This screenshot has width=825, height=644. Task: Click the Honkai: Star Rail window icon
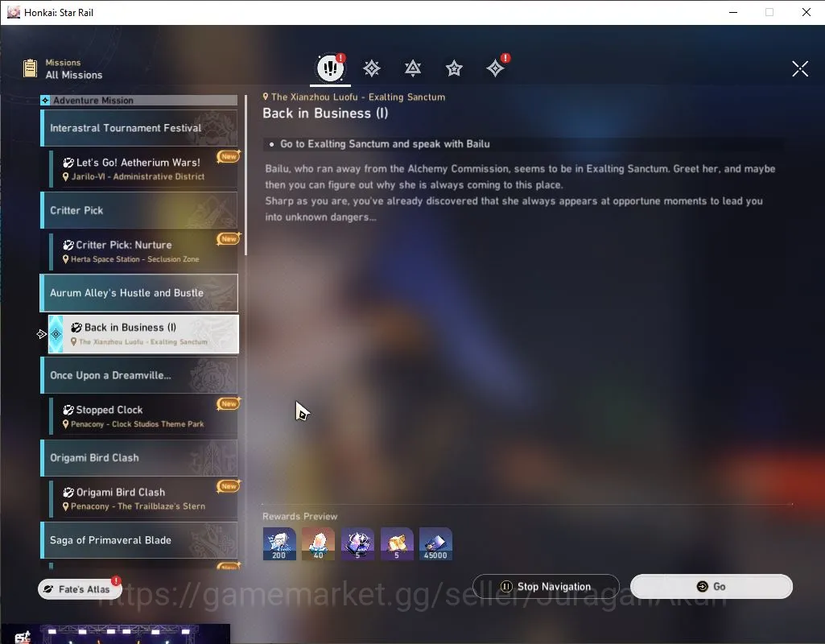coord(14,12)
